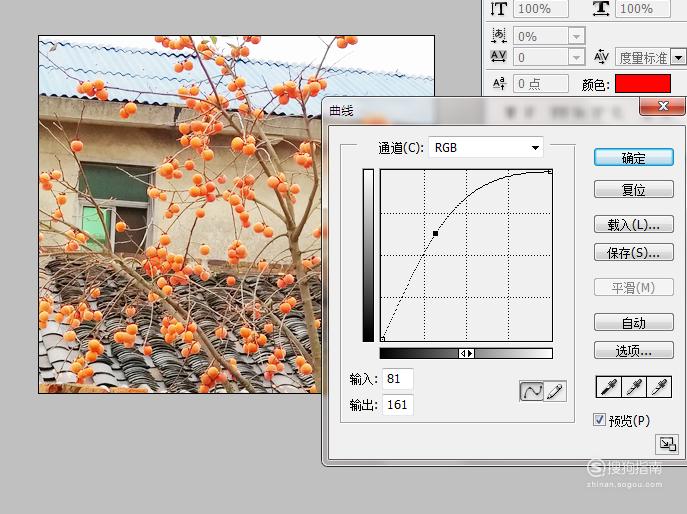Open the 度量标准 kerning dropdown arrow
Screen dimensions: 687x514
coord(678,57)
